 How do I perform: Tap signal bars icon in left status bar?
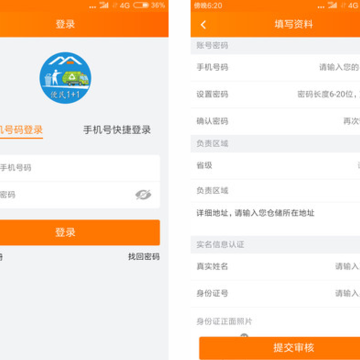104,5
